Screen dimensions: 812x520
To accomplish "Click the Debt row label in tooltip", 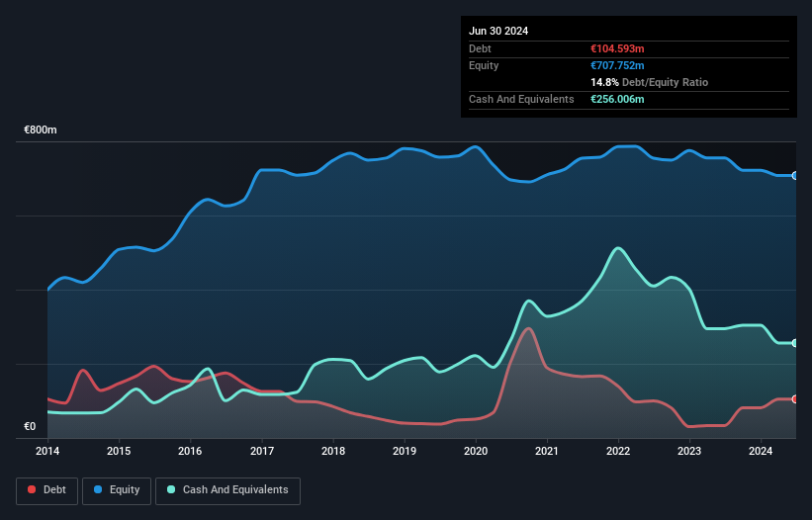I will point(480,48).
